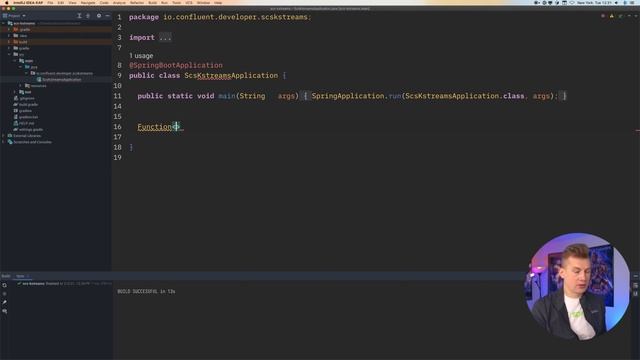The height and width of the screenshot is (360, 640).
Task: Select the scs-kstreams finished build row
Action: (x=64, y=283)
